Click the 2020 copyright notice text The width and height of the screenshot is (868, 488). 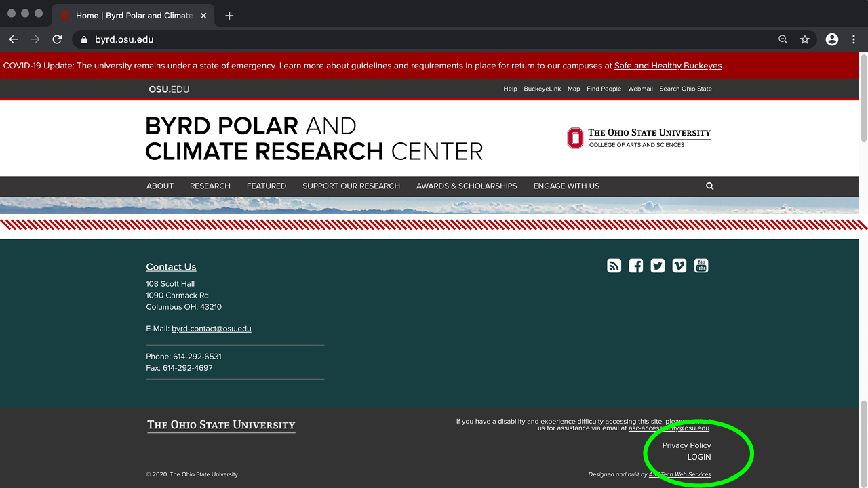click(192, 474)
